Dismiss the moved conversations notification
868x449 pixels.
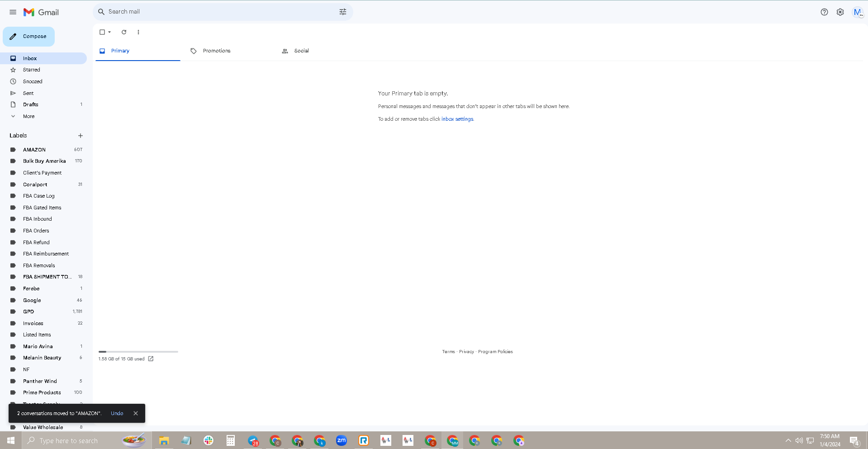136,413
